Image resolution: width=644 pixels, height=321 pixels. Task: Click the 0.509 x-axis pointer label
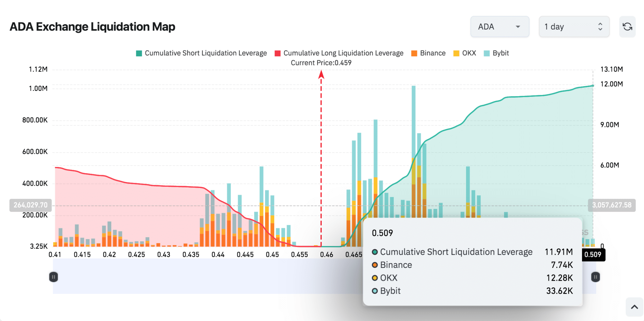(593, 255)
